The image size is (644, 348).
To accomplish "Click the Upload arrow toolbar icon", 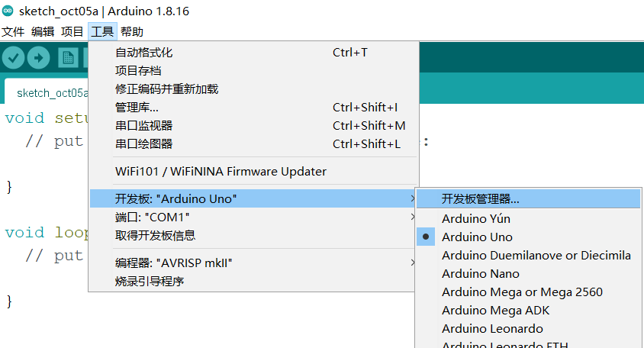I will 38,58.
